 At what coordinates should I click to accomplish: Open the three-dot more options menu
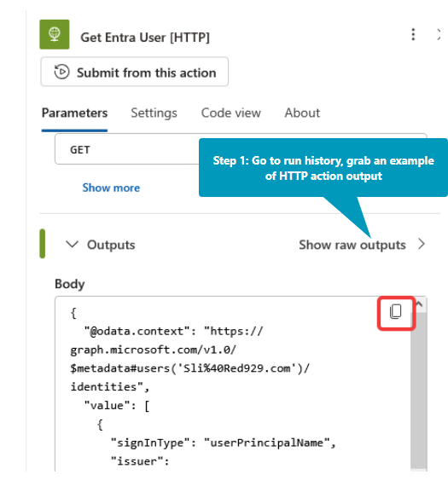point(413,34)
